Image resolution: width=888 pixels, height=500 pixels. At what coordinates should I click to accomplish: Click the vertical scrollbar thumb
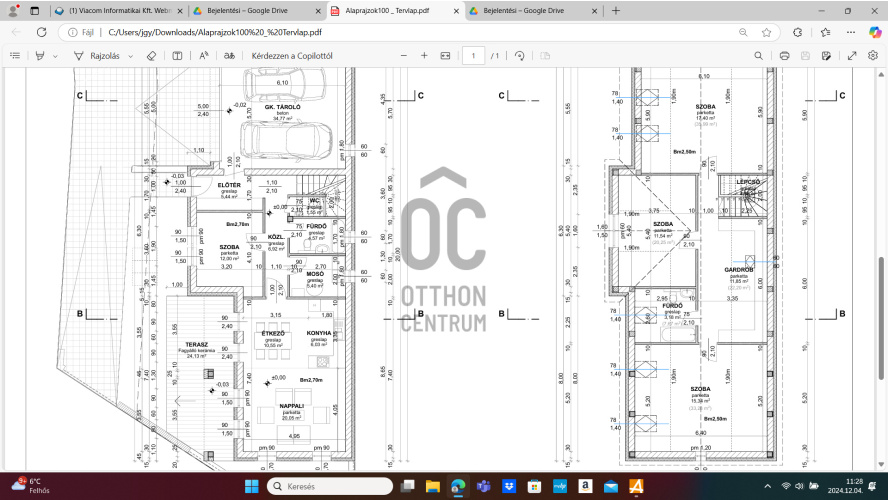[x=881, y=317]
